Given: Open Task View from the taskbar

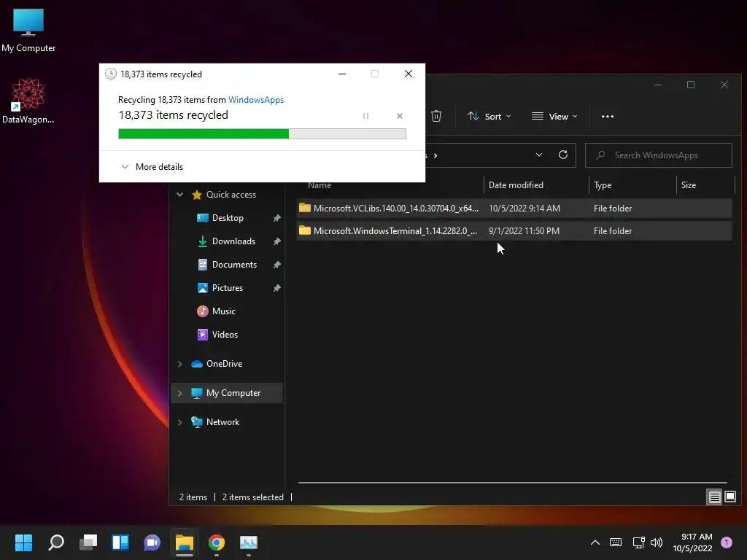Looking at the screenshot, I should click(88, 542).
